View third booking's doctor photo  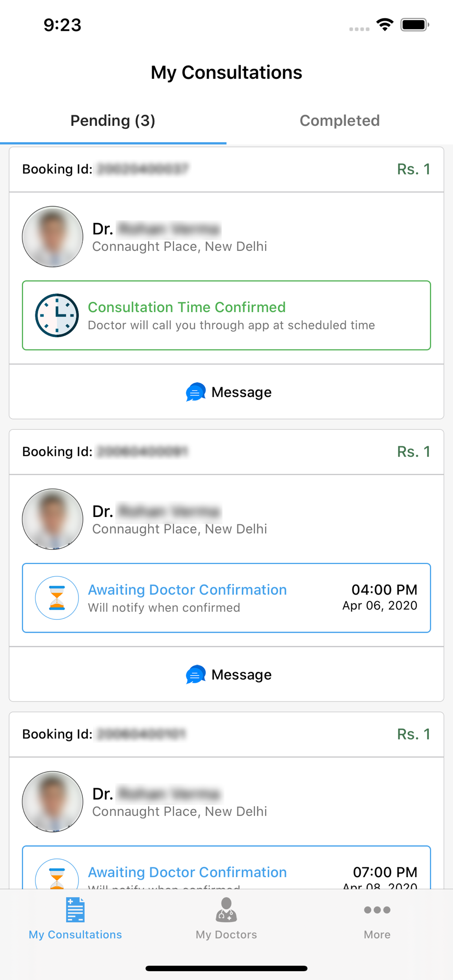(x=52, y=802)
